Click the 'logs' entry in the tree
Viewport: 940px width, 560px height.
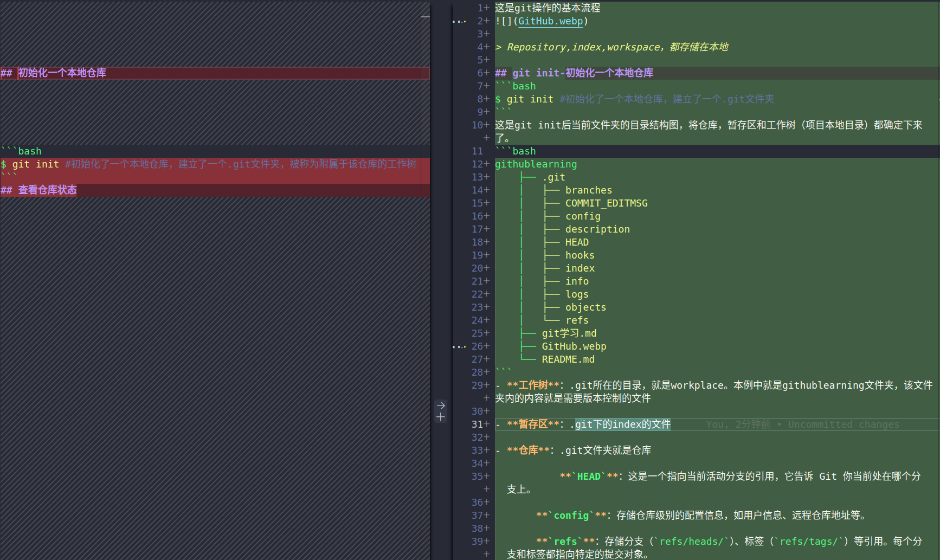pyautogui.click(x=577, y=294)
